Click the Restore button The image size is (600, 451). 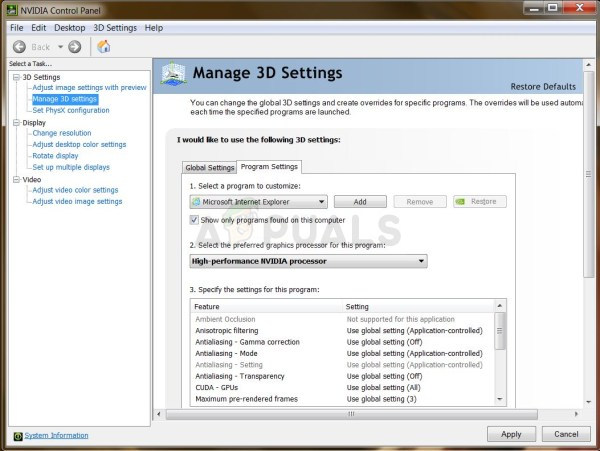tap(480, 202)
